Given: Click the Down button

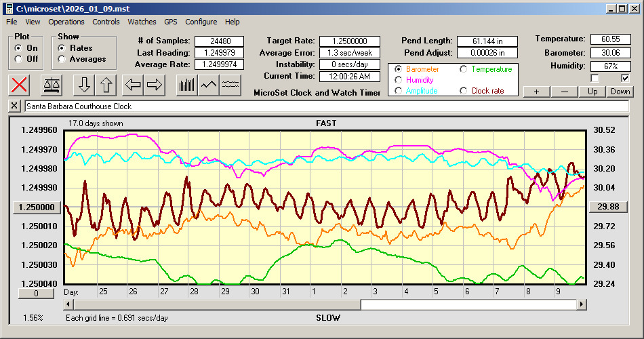Looking at the screenshot, I should tap(620, 92).
